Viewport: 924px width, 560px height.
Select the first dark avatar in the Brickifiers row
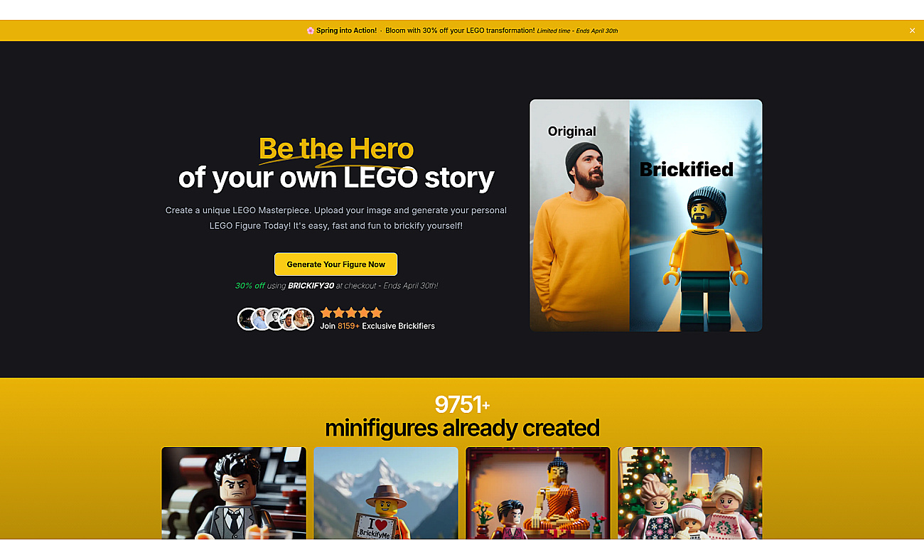247,319
